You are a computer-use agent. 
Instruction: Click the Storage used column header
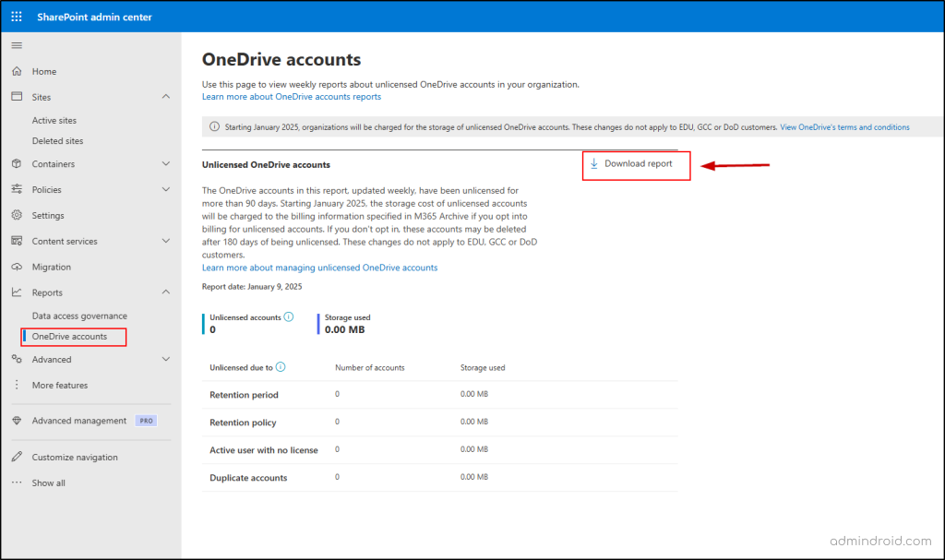coord(483,368)
